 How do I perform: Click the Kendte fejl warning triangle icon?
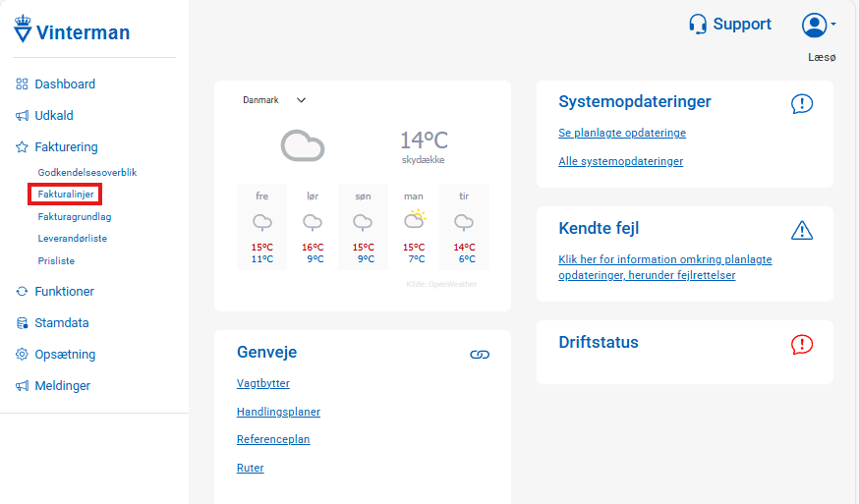coord(801,230)
